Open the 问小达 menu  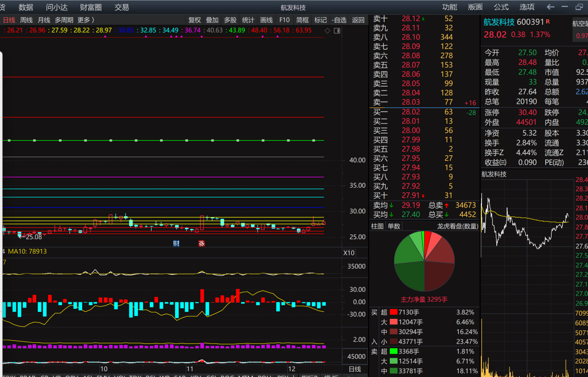point(57,7)
